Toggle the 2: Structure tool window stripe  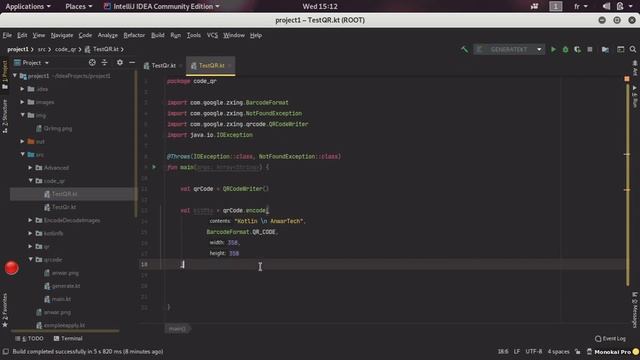pyautogui.click(x=5, y=116)
